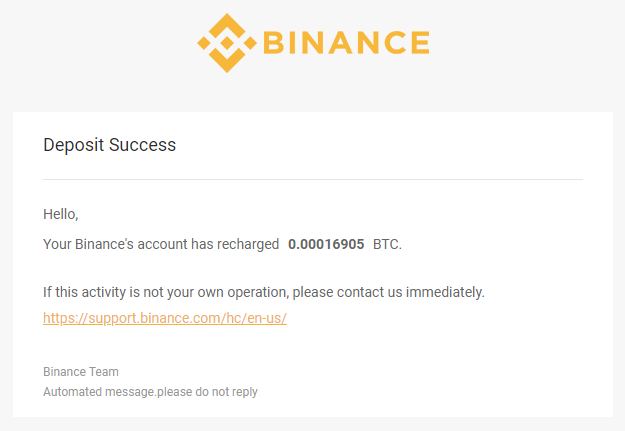Viewport: 625px width, 431px height.
Task: Click the word "immediately" in warning
Action: click(443, 292)
